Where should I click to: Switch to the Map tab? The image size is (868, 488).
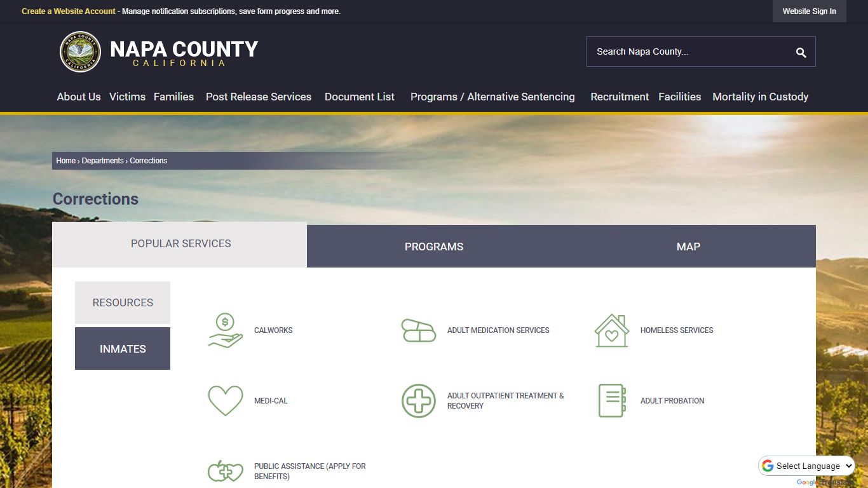[x=688, y=247]
